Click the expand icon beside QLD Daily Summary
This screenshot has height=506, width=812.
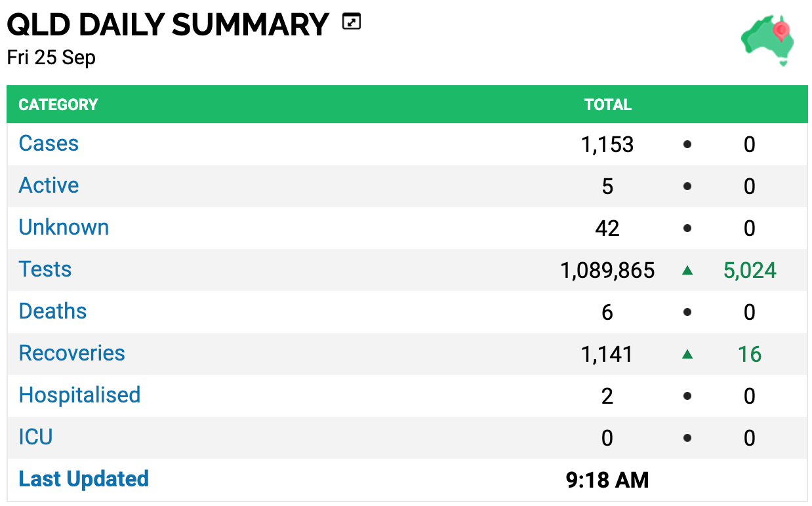[352, 23]
